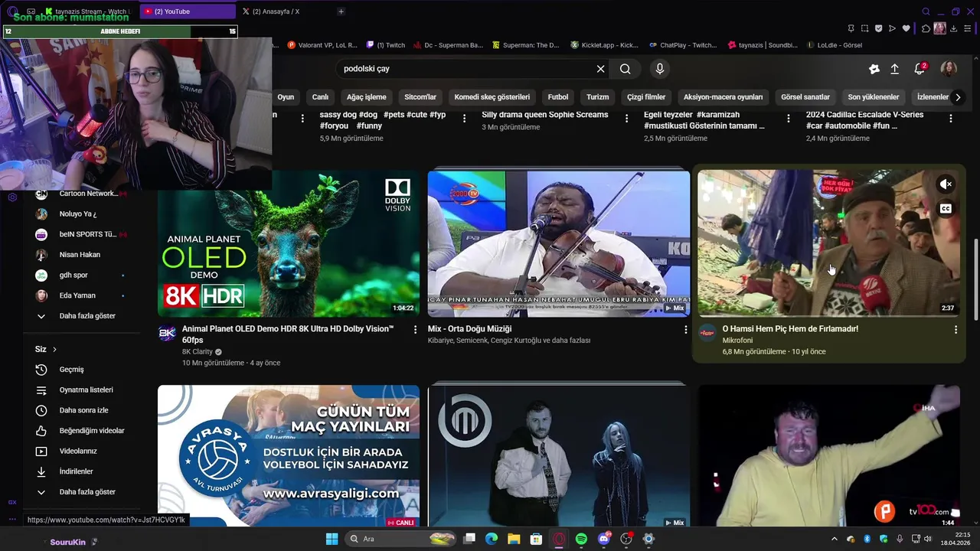Select the Çizgi filmler category chip
This screenshot has width=980, height=551.
[x=646, y=97]
